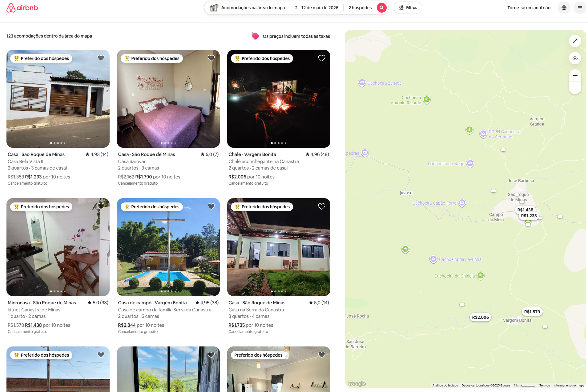Expand the map to fullscreen

pos(575,41)
